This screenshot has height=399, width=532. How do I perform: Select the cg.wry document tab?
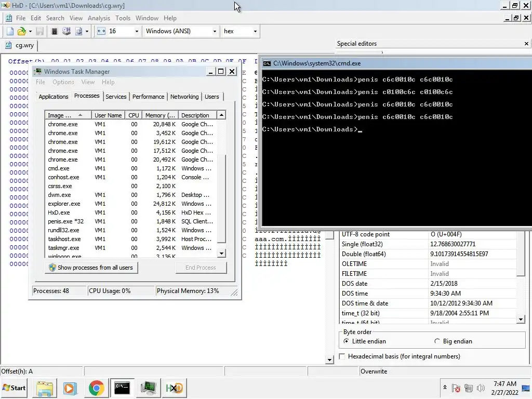pos(20,45)
